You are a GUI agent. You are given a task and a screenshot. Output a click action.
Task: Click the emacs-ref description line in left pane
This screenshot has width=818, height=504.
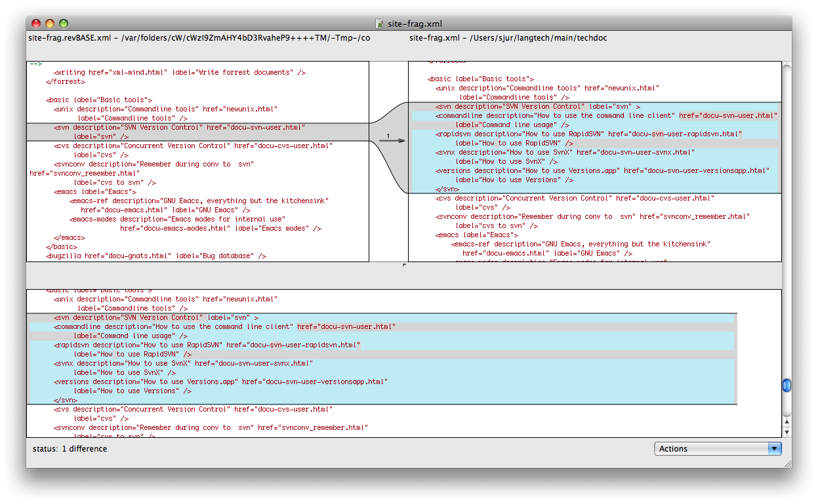coord(199,201)
